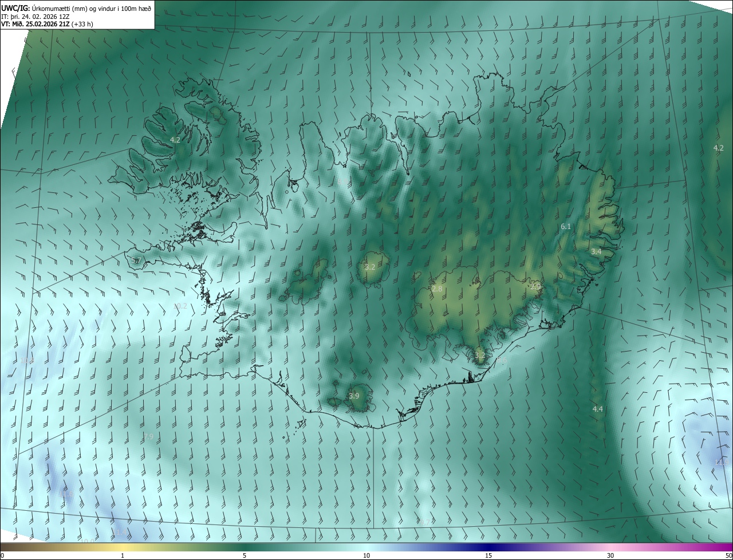Click the 3.9 value label
Image resolution: width=733 pixels, height=560 pixels.
pyautogui.click(x=354, y=396)
